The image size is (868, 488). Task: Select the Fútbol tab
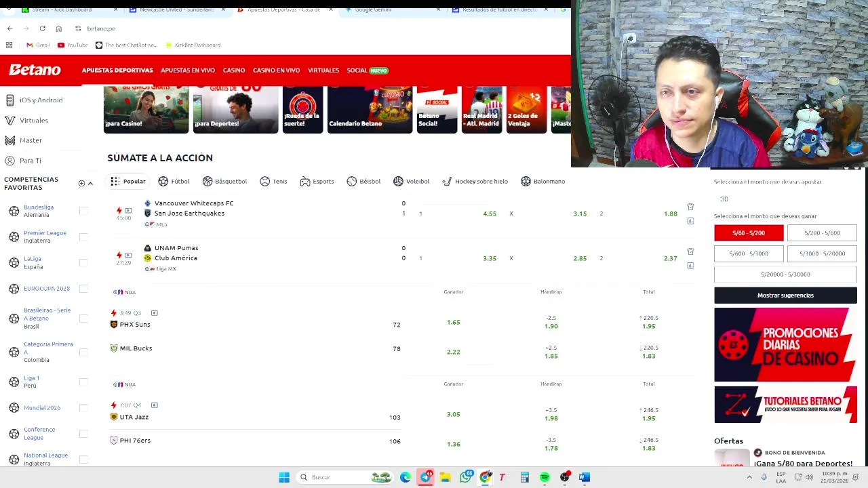(x=174, y=181)
